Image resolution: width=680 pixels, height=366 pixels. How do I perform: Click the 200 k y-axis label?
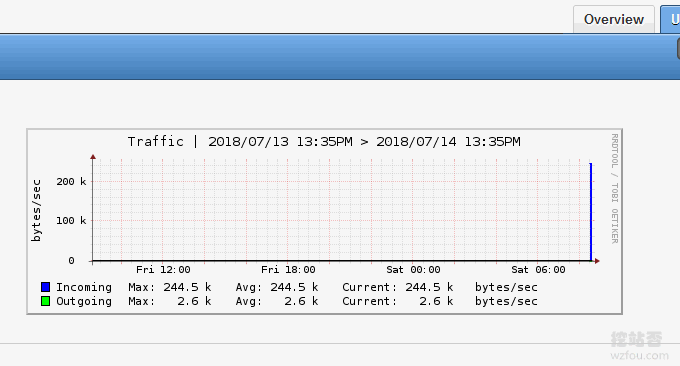coord(71,182)
